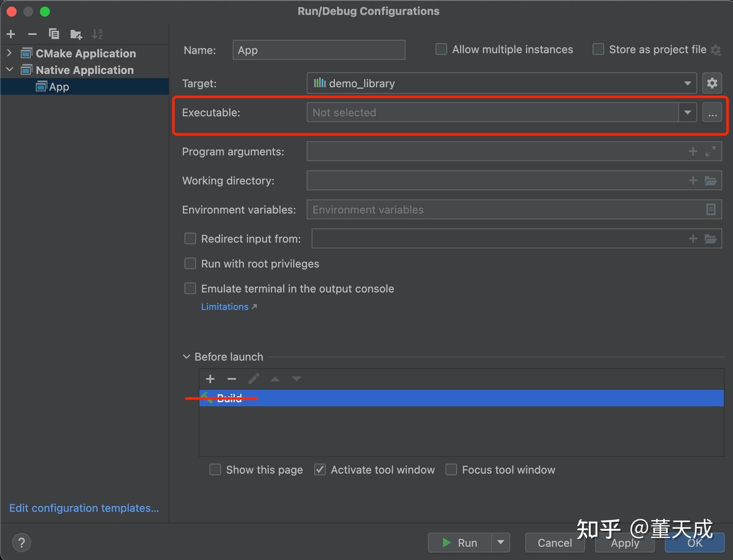Select Native Application tree row
Viewport: 733px width, 560px height.
point(84,70)
